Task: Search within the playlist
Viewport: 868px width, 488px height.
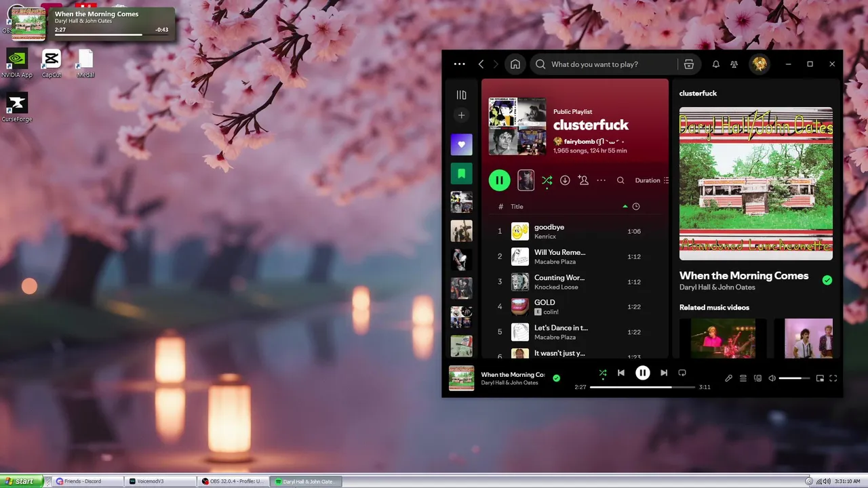Action: pos(620,180)
